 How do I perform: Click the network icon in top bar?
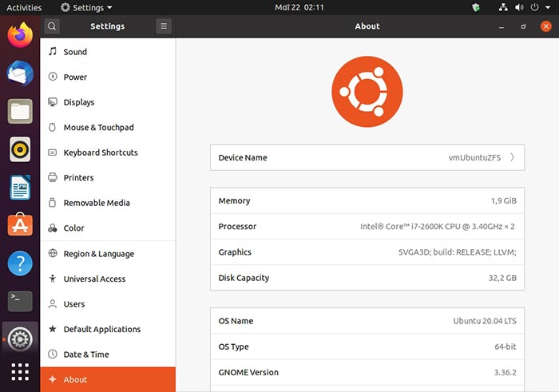click(503, 7)
